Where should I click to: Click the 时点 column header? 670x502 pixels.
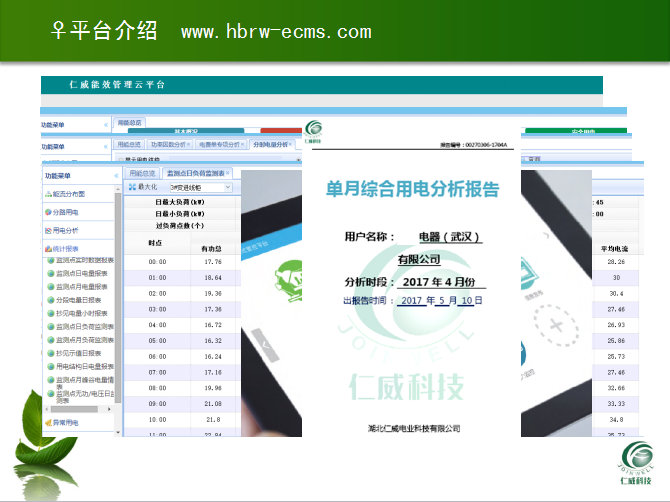coord(156,243)
